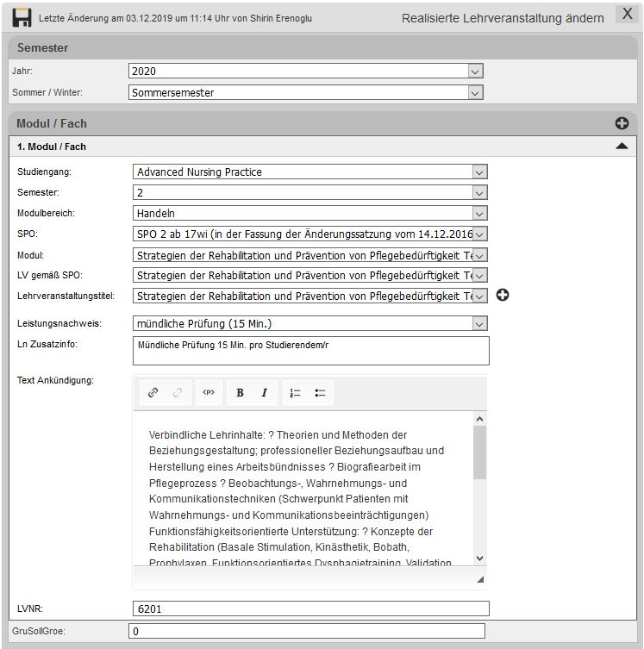Click the LVNR input field
The height and width of the screenshot is (649, 644).
310,608
